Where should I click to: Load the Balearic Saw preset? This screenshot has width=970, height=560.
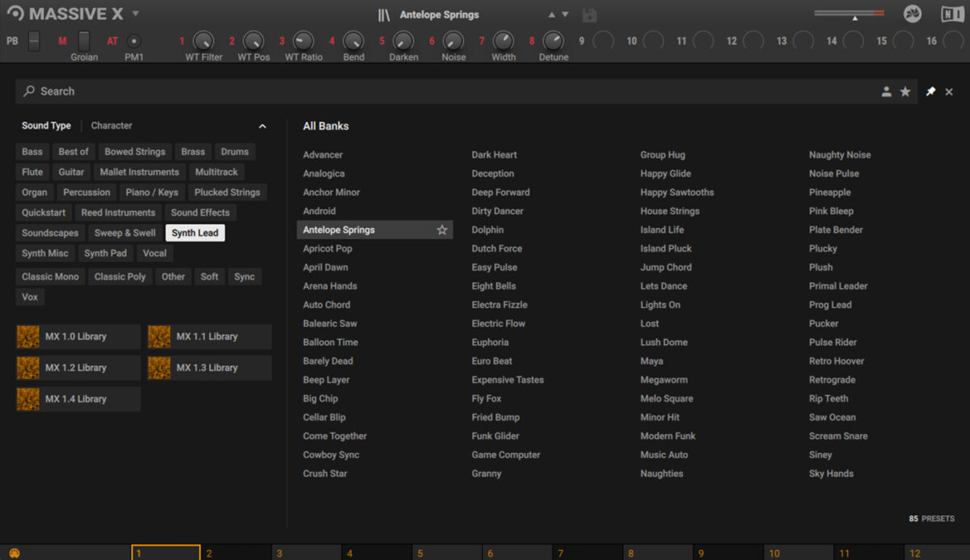click(330, 324)
